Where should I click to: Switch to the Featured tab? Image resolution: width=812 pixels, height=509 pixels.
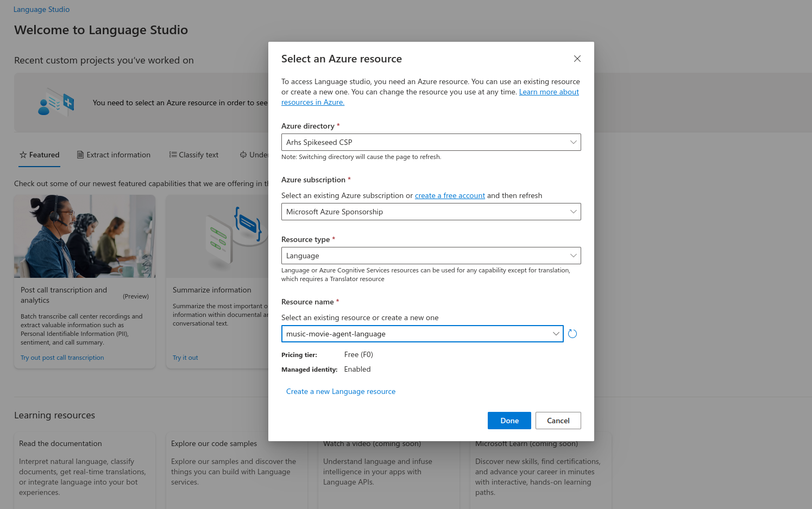coord(40,155)
